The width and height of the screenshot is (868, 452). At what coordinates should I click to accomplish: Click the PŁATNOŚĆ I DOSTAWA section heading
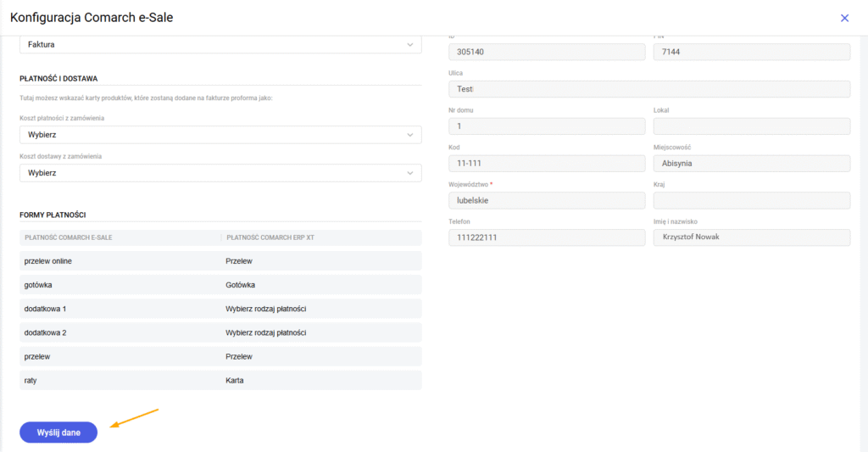58,79
